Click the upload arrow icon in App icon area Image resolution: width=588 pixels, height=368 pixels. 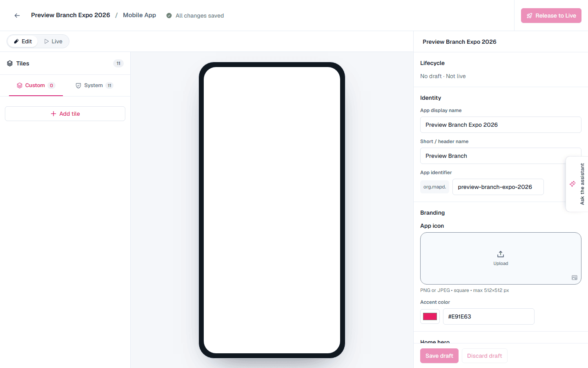pos(501,254)
